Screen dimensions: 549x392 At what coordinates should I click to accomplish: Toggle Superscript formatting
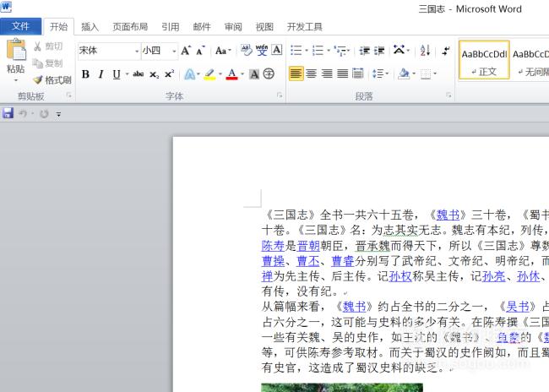(x=170, y=73)
